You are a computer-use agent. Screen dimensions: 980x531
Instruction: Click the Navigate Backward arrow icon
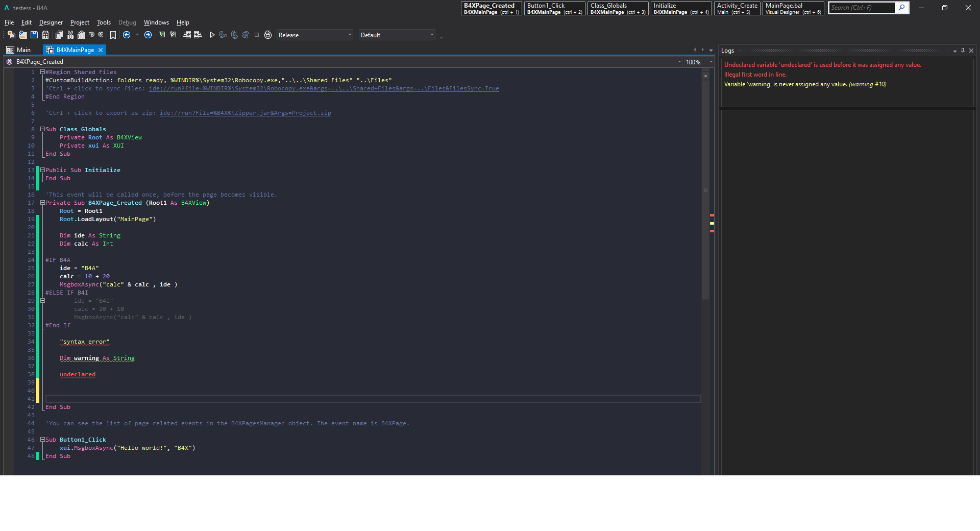point(127,35)
